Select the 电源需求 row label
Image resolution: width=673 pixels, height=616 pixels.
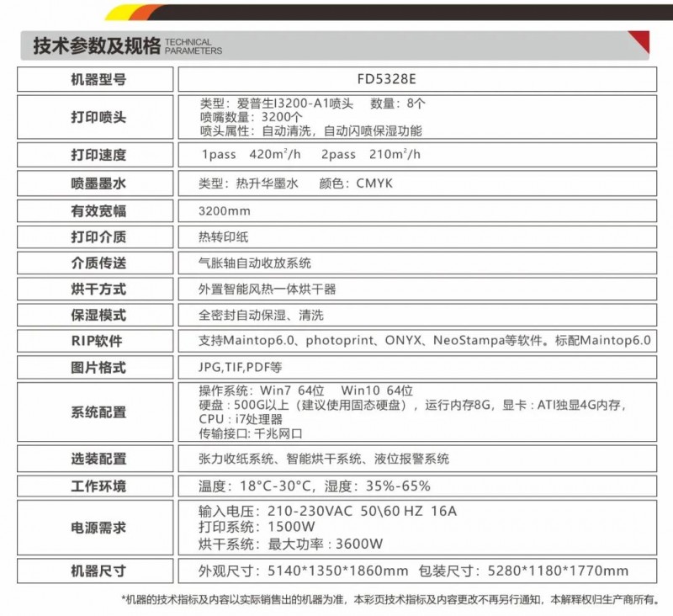coord(98,528)
